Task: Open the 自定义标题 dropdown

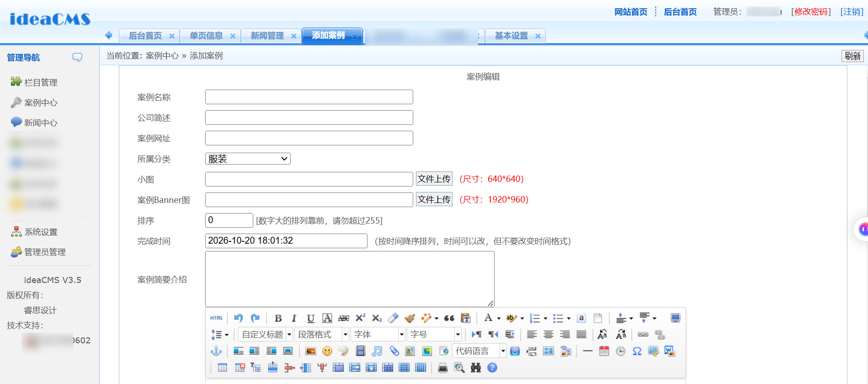Action: click(266, 335)
